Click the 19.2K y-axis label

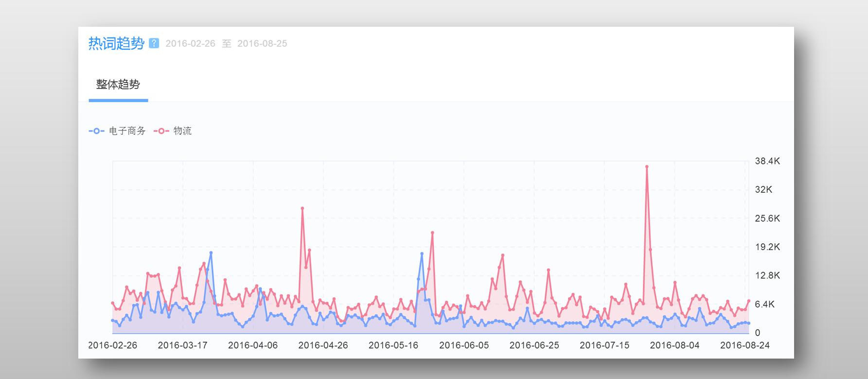point(767,247)
